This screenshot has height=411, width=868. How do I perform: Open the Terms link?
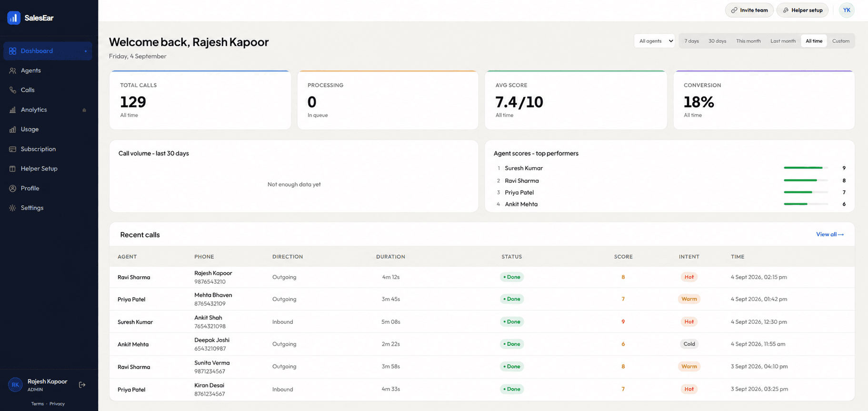click(x=37, y=404)
